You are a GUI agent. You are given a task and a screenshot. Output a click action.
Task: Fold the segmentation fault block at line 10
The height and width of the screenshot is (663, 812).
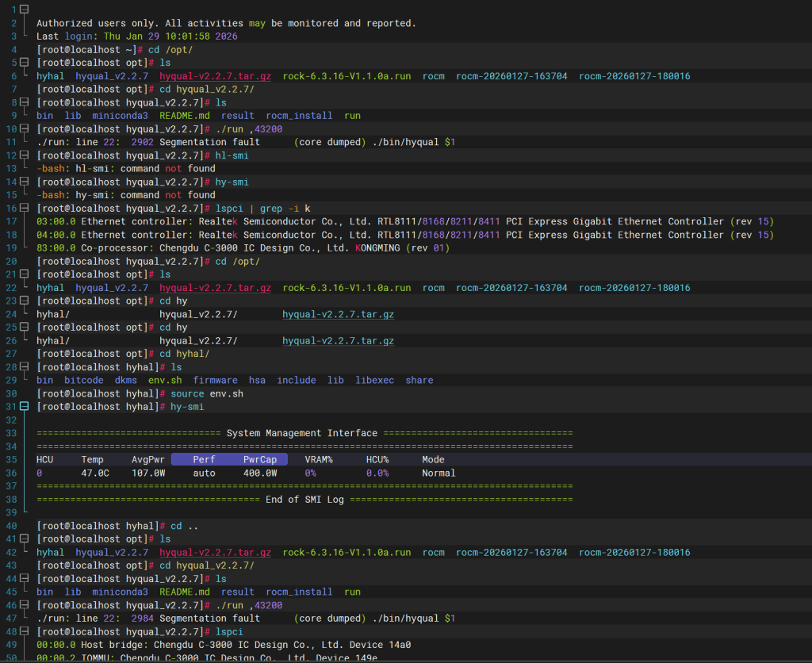(25, 128)
